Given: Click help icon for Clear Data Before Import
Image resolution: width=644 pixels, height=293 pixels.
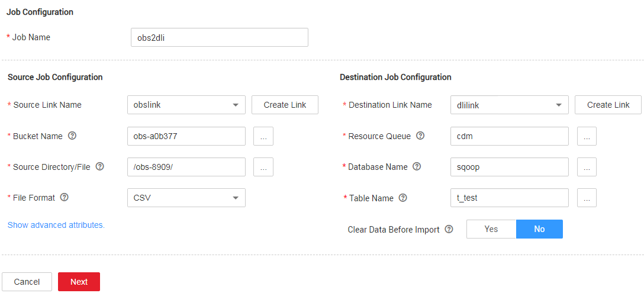Looking at the screenshot, I should click(x=449, y=229).
